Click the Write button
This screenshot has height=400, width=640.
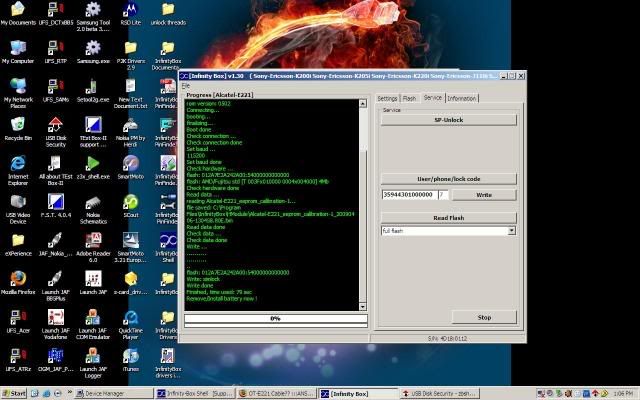click(483, 194)
